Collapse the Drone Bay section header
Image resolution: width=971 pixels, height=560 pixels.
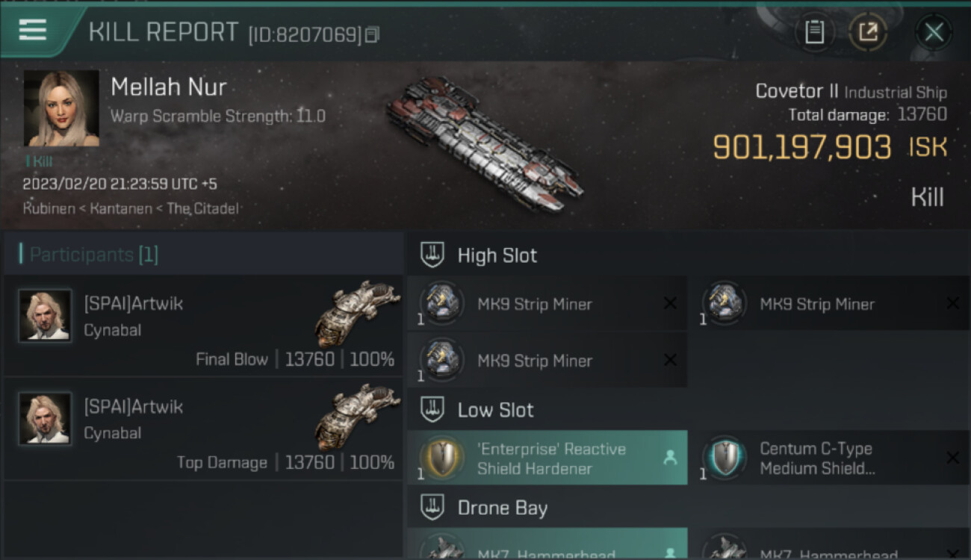[687, 508]
